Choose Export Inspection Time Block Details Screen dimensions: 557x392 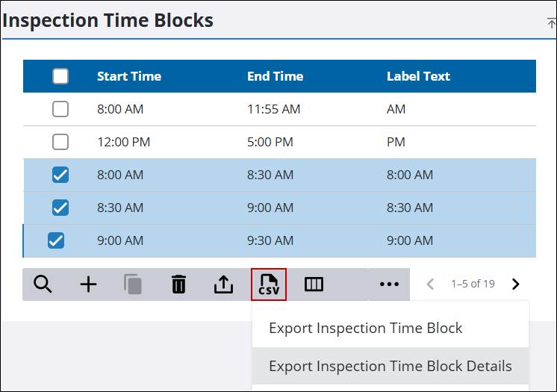[x=390, y=366]
